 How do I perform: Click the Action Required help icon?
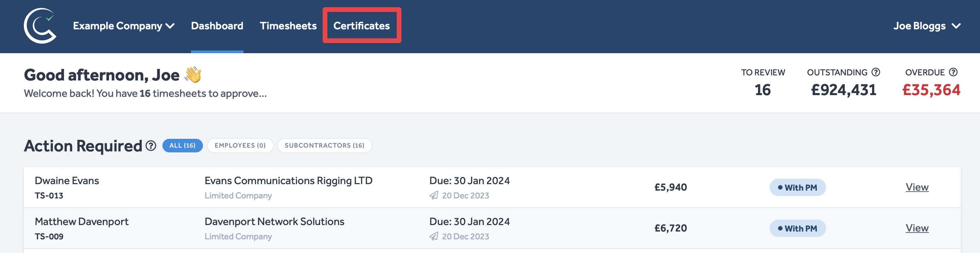click(x=151, y=146)
